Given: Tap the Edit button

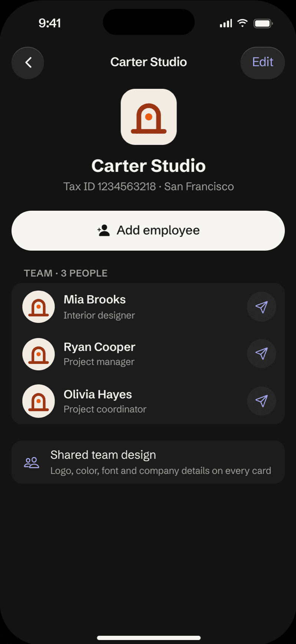Looking at the screenshot, I should point(263,63).
